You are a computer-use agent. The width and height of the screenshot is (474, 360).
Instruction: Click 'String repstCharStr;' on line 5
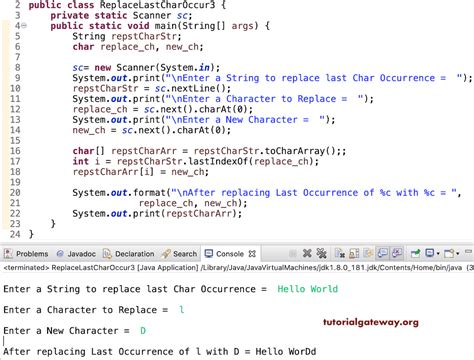(x=127, y=36)
